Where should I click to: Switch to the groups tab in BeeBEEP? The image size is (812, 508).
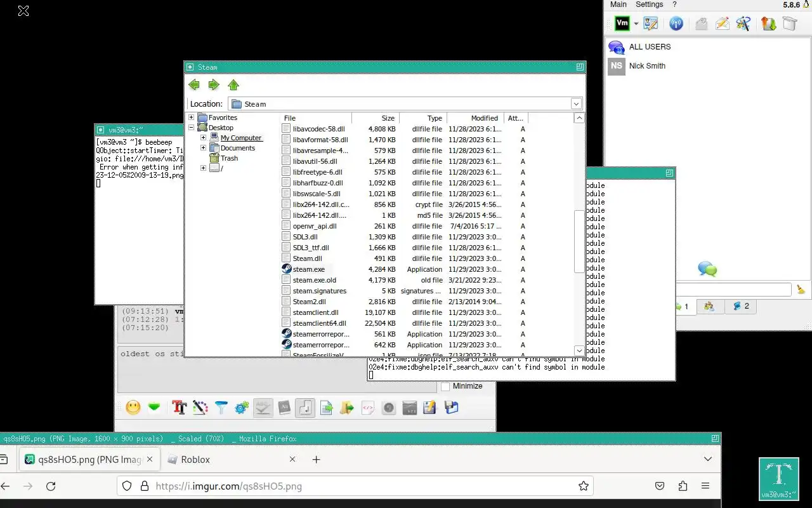(x=709, y=306)
